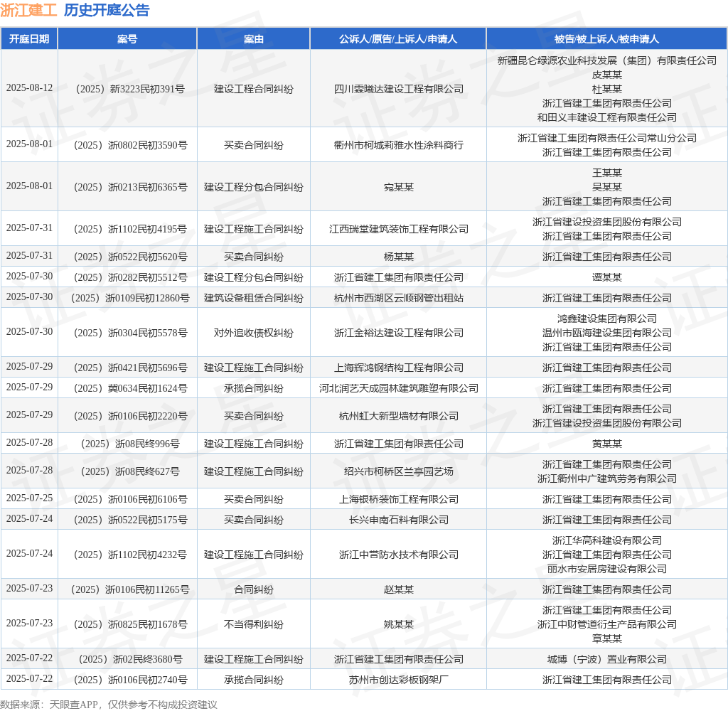Click case cause 对外追收债权纠纷
This screenshot has width=728, height=711.
[254, 333]
